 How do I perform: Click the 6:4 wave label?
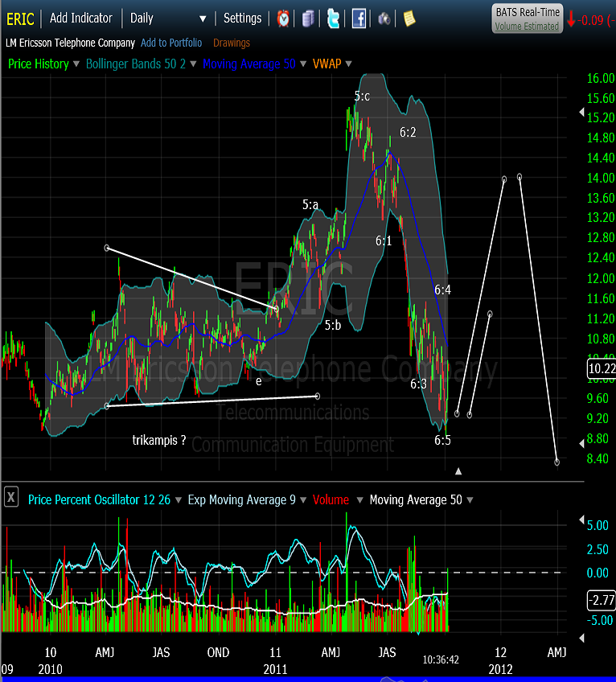tap(443, 290)
